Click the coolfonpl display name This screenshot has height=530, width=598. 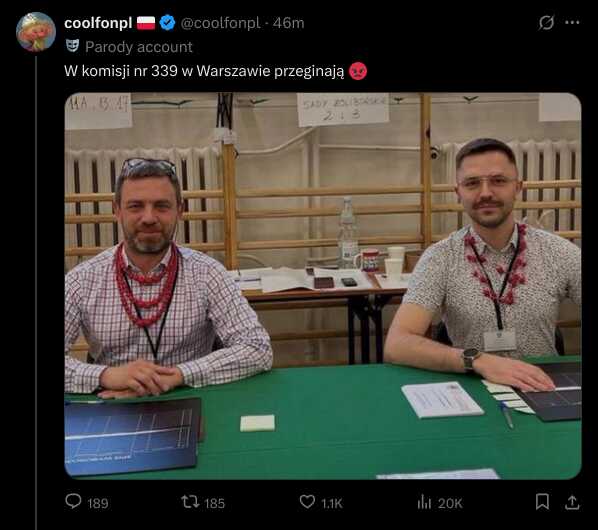pos(98,23)
